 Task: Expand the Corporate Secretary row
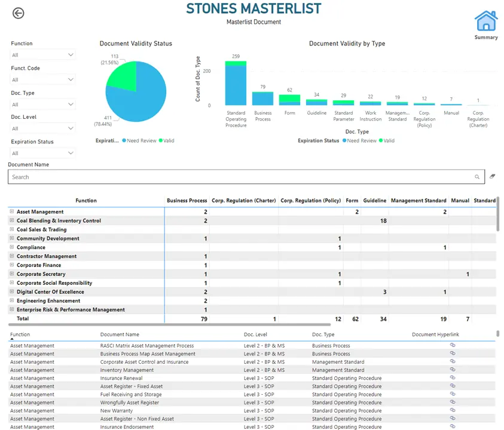pos(12,274)
